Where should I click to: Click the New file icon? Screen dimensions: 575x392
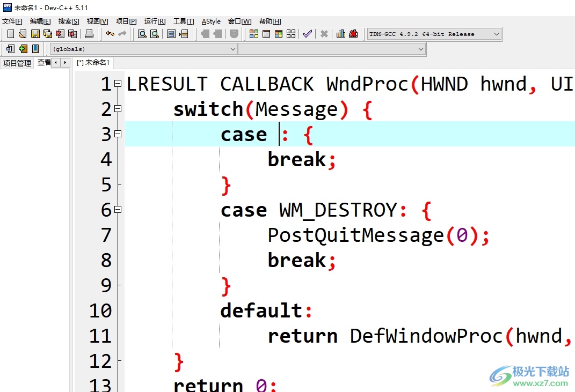pos(11,34)
